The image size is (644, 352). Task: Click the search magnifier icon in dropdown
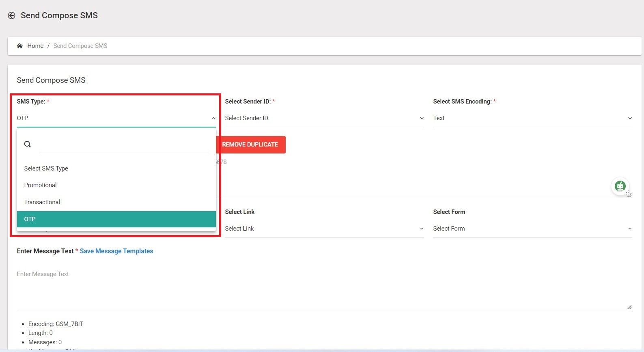pos(28,144)
